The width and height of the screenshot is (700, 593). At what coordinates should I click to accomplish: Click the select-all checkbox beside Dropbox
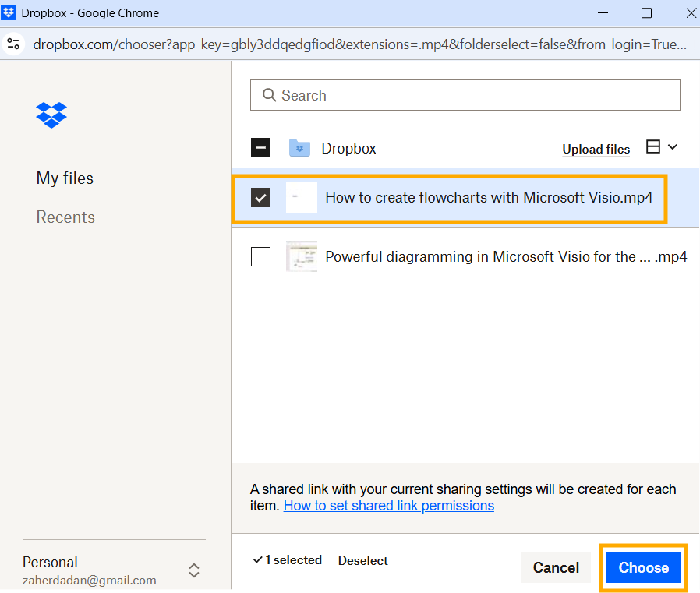tap(260, 146)
